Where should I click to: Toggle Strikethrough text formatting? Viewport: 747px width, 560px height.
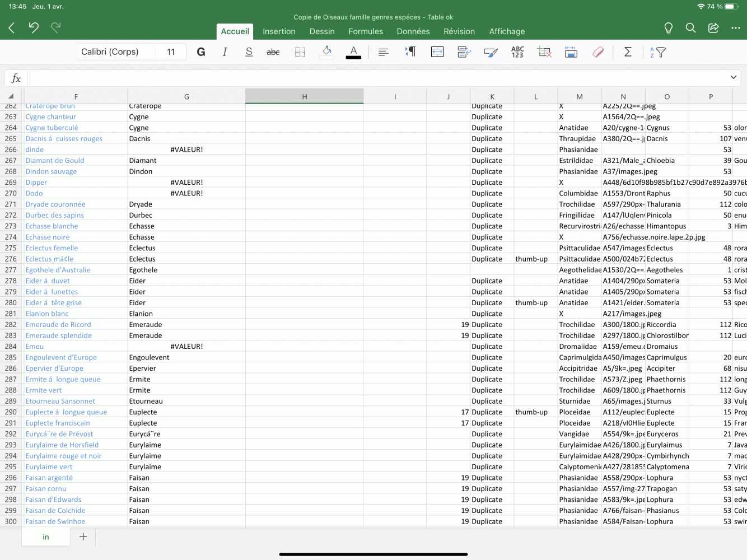point(273,52)
